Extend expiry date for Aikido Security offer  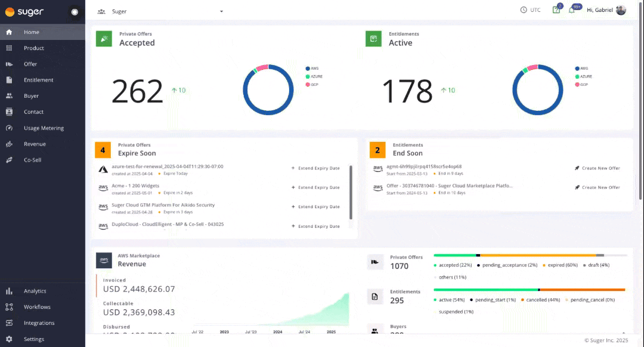pos(315,206)
